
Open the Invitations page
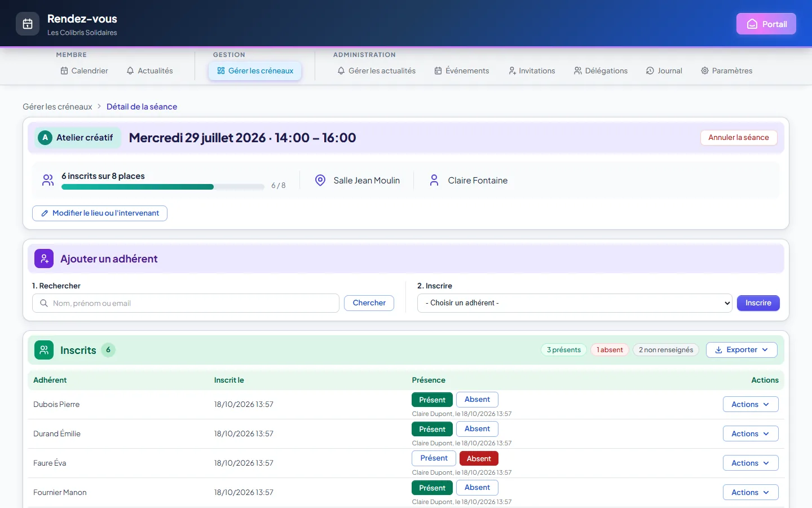point(532,71)
